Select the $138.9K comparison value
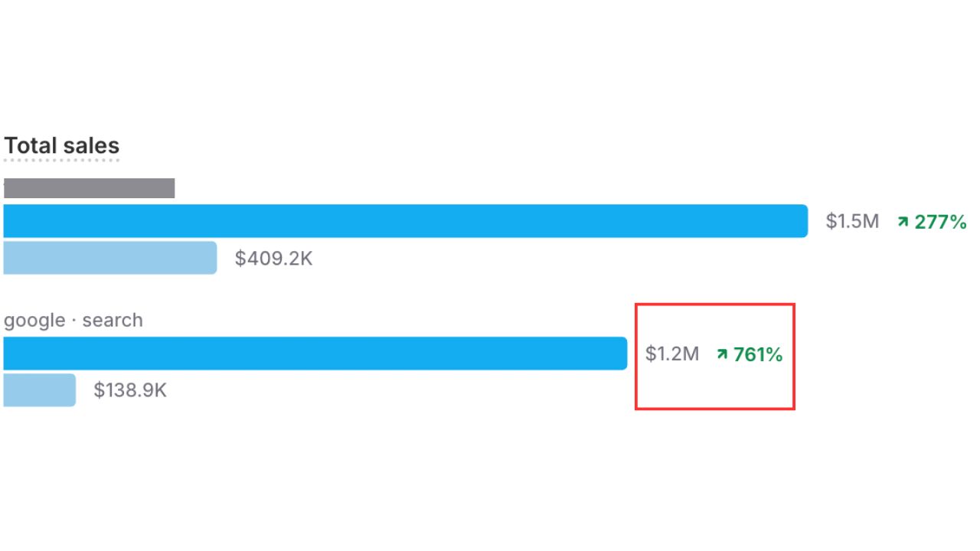 [x=130, y=390]
